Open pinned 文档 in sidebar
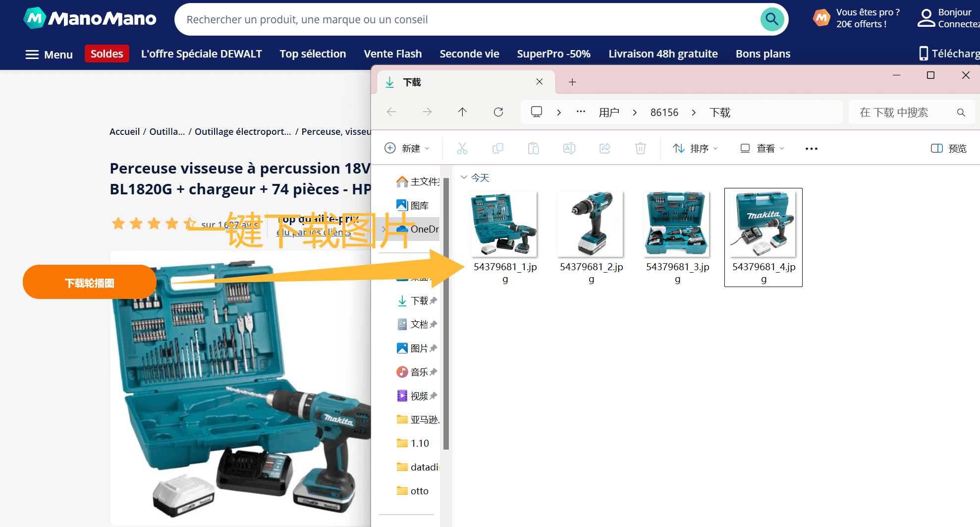980x527 pixels. pos(417,324)
